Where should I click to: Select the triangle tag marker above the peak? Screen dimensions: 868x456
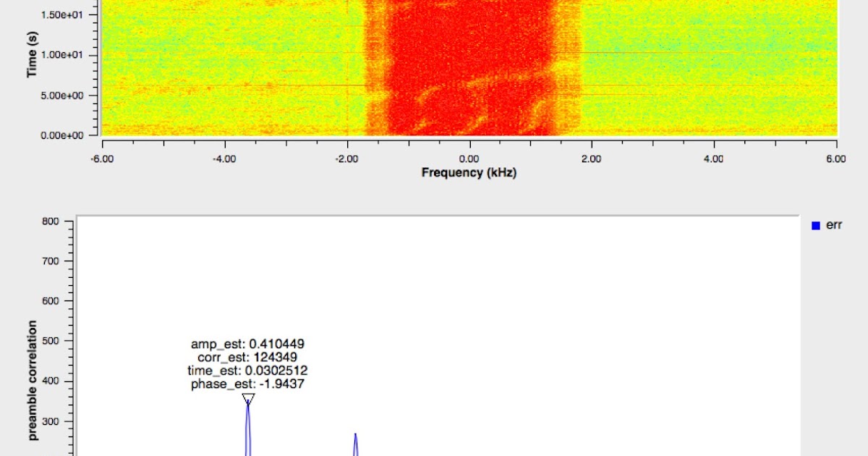[x=249, y=397]
